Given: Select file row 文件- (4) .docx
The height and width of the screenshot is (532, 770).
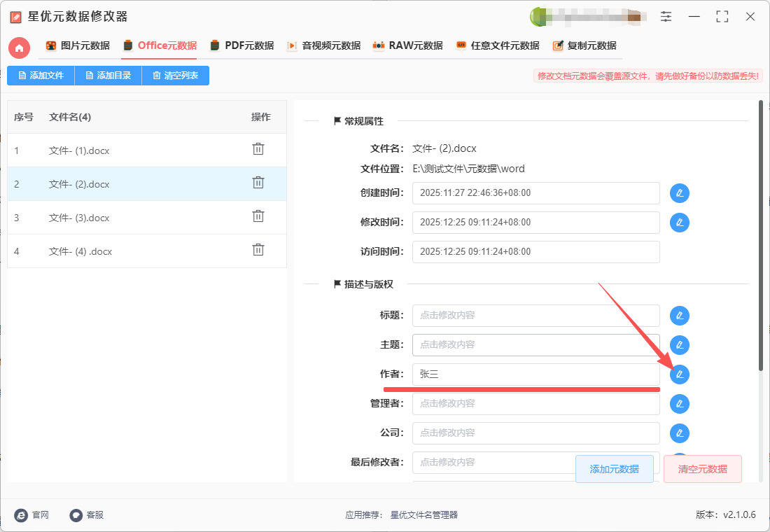Looking at the screenshot, I should pos(147,251).
